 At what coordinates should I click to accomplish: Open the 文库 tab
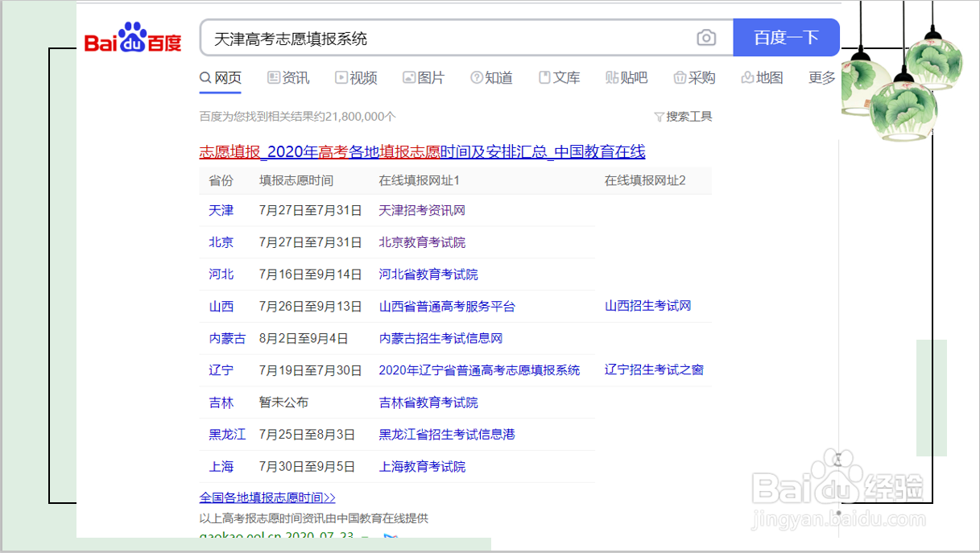[x=559, y=78]
